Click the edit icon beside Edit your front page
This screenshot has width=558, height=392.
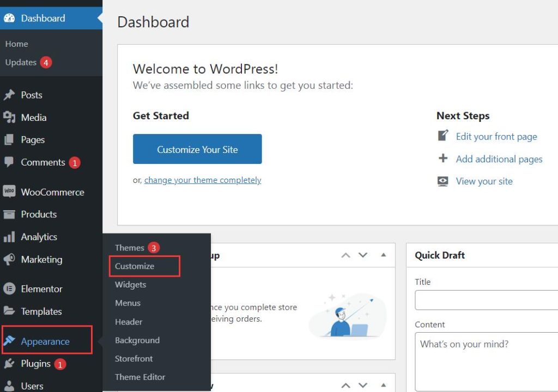(443, 136)
